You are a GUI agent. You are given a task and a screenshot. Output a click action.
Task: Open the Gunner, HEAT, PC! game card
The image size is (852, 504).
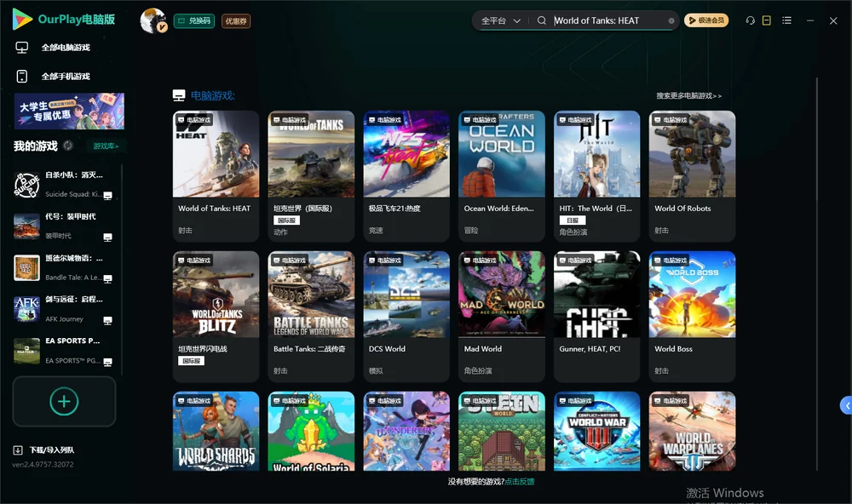pos(596,317)
